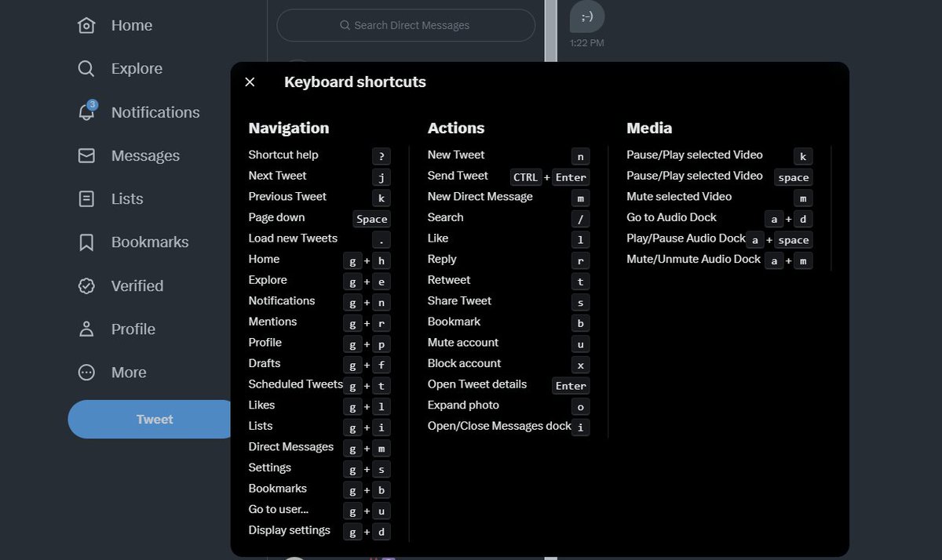Click the 'Play/Pause Audio Dock' label
Viewport: 942px width, 560px height.
click(686, 238)
